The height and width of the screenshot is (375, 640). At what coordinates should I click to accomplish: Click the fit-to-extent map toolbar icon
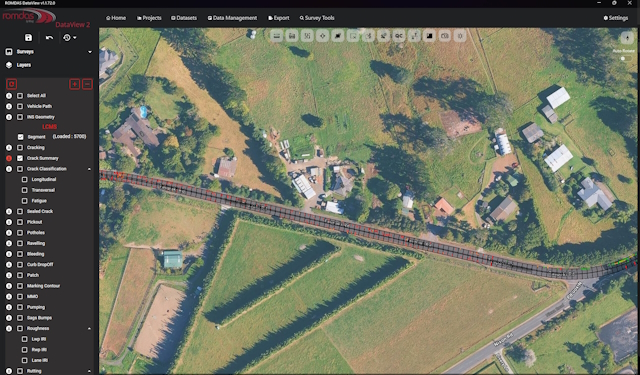click(307, 36)
